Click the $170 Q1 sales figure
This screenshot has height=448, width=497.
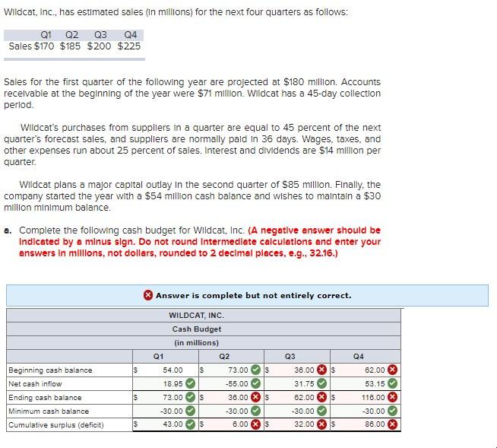(x=44, y=46)
